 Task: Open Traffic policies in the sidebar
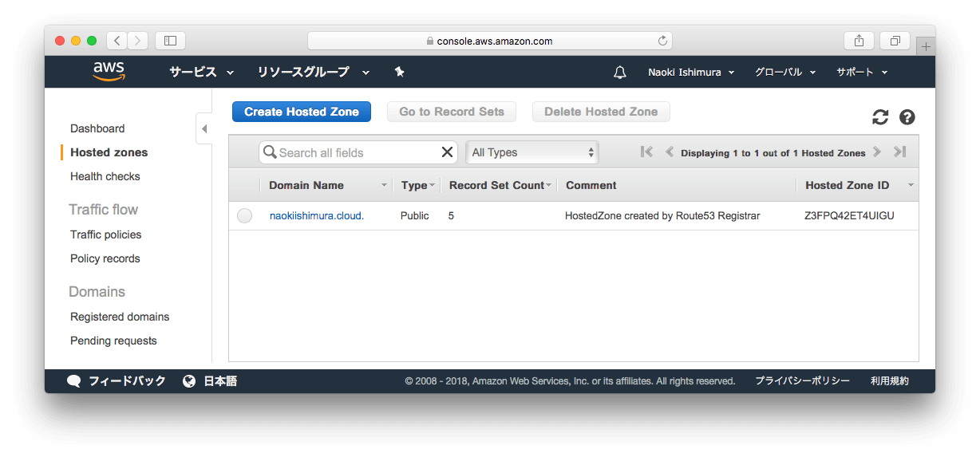(x=105, y=234)
